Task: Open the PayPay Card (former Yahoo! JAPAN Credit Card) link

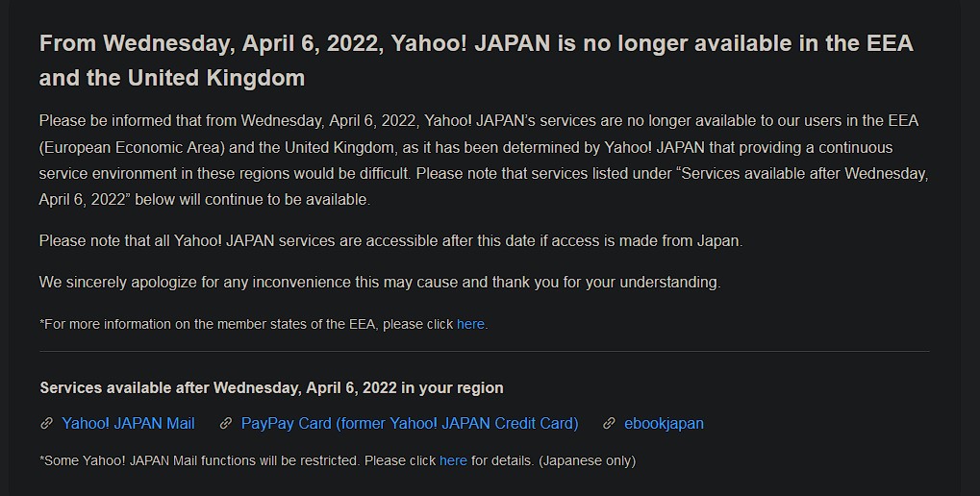Action: (x=410, y=424)
